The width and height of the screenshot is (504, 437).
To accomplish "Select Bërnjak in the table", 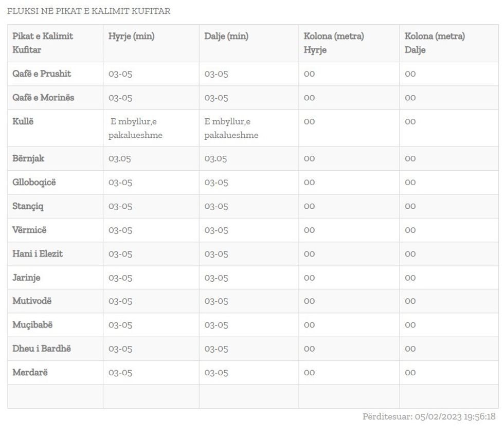I will (28, 158).
